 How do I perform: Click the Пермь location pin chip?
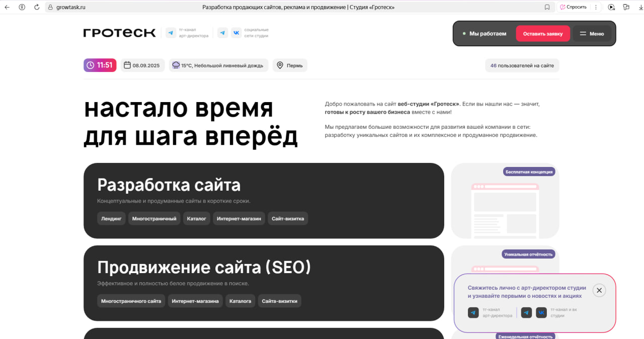290,65
